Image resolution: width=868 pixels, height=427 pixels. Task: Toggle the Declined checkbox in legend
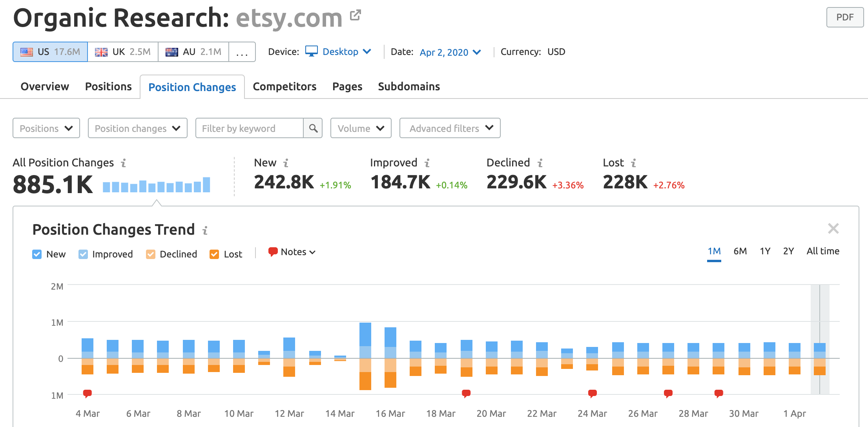151,254
